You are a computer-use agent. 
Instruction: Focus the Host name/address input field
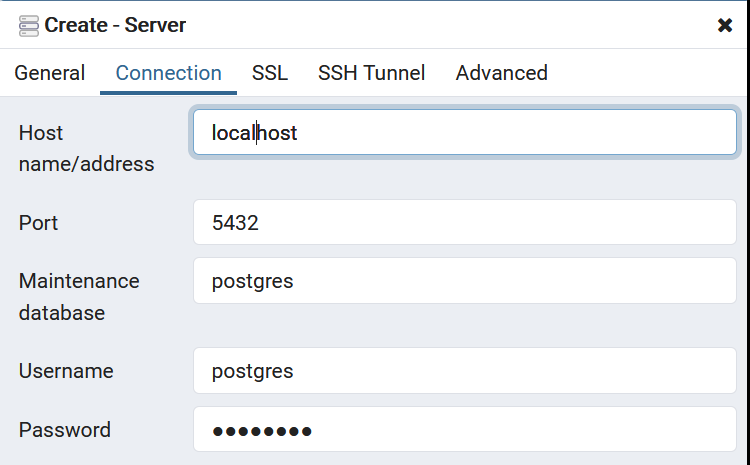click(x=465, y=133)
